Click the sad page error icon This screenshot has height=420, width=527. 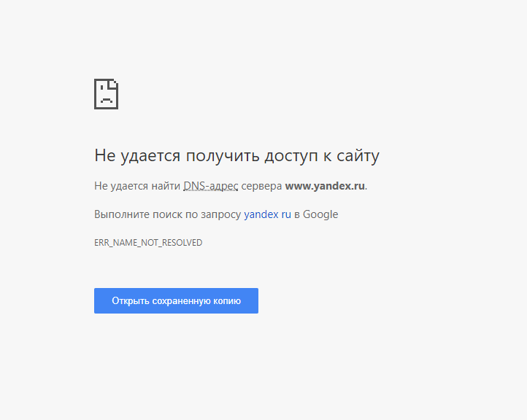pos(107,94)
